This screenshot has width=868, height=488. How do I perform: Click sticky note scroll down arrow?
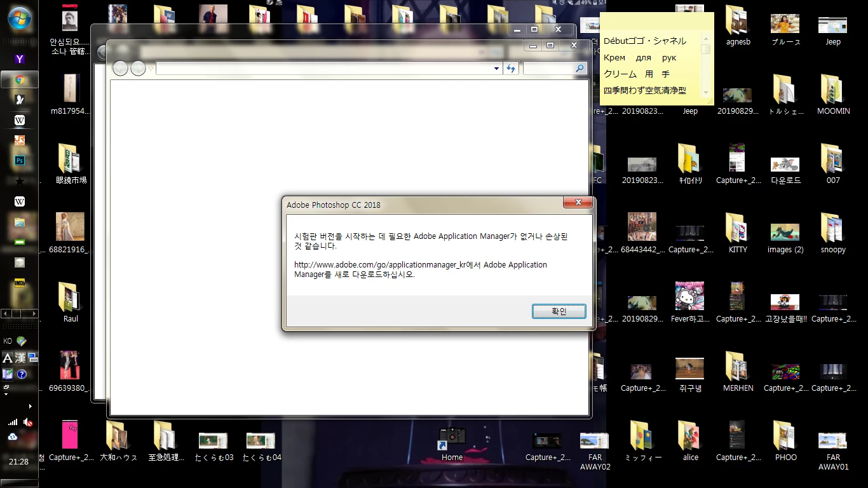click(705, 93)
